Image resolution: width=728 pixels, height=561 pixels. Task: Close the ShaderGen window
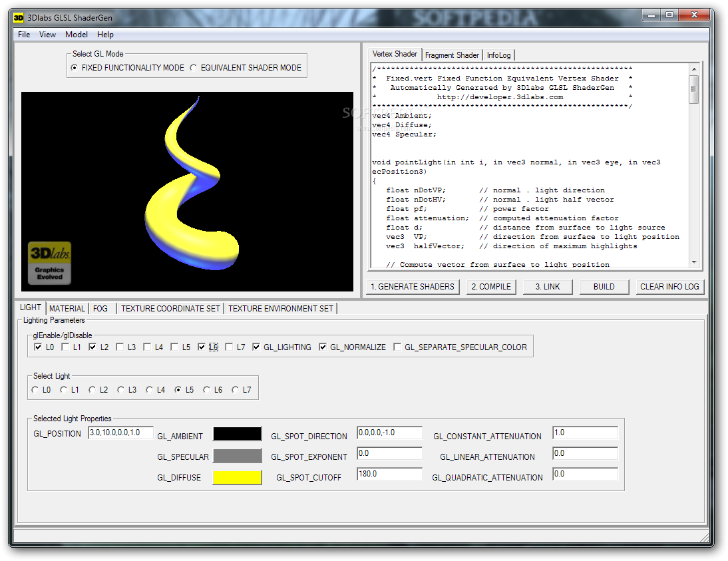tap(694, 15)
